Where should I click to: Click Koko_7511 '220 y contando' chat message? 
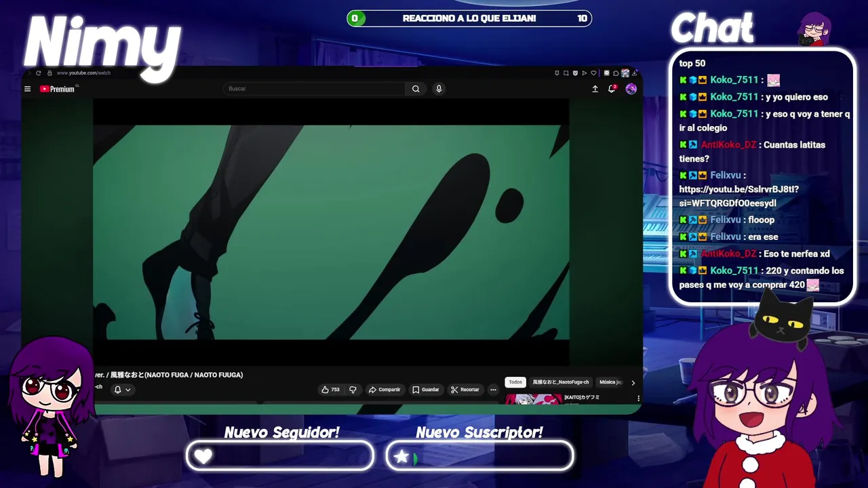coord(762,278)
